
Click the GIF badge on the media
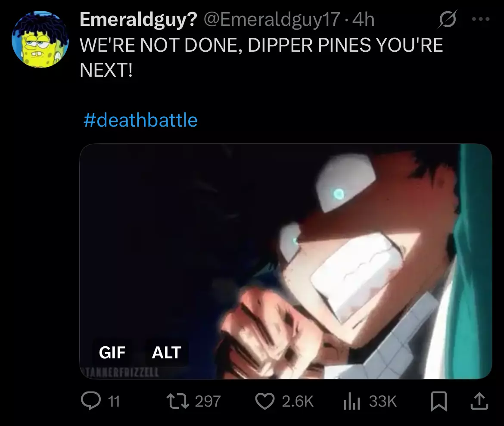[x=112, y=352]
